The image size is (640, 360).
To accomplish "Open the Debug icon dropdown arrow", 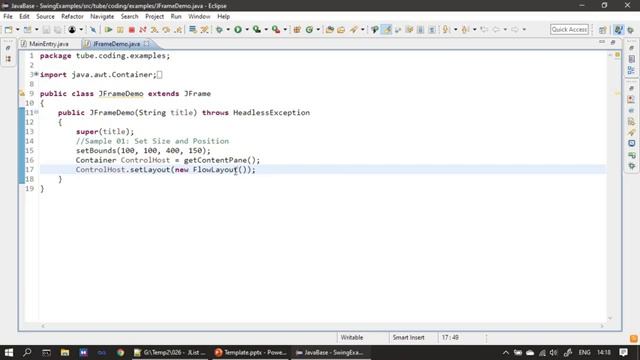I will [228, 30].
